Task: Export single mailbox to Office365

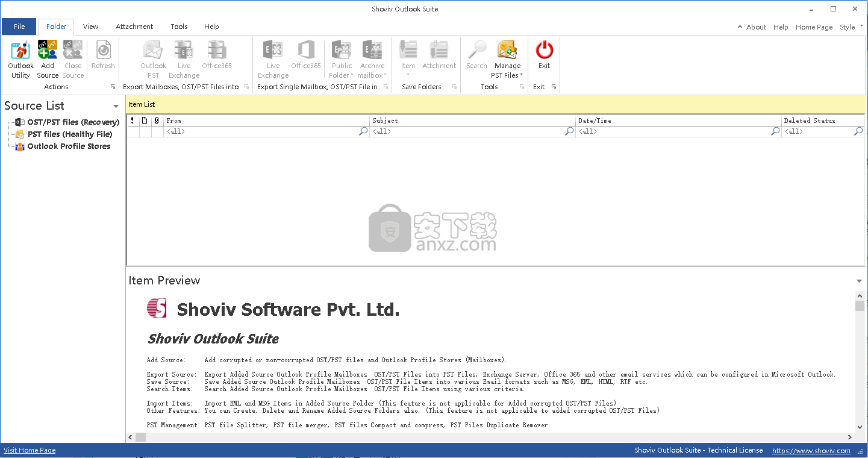Action: [306, 55]
